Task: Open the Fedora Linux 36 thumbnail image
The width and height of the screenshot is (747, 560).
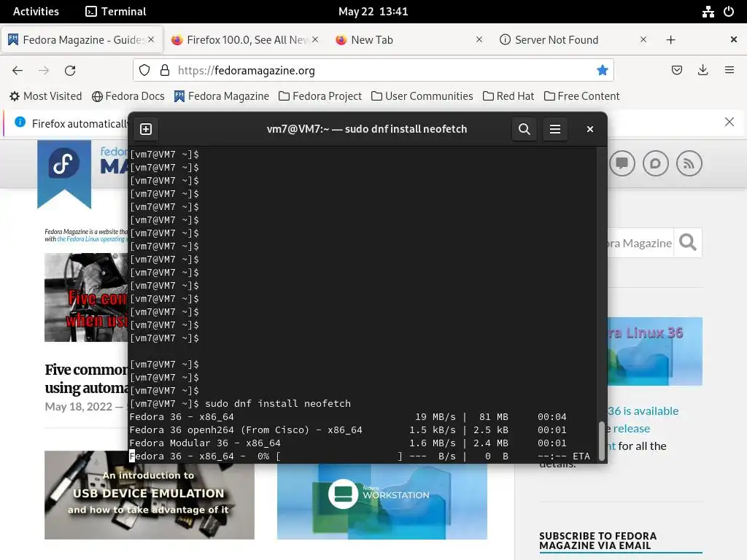Action: [x=655, y=351]
